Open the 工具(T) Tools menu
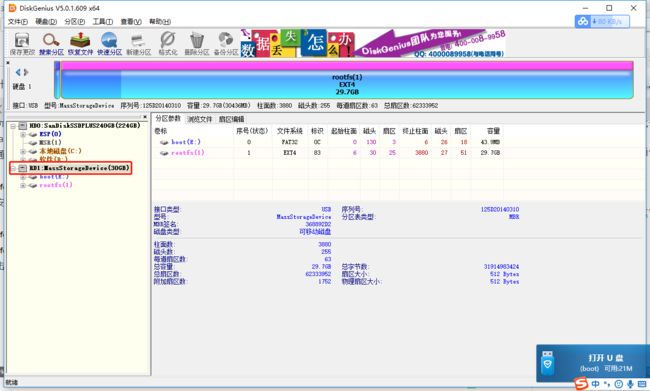The image size is (650, 391). coord(103,22)
